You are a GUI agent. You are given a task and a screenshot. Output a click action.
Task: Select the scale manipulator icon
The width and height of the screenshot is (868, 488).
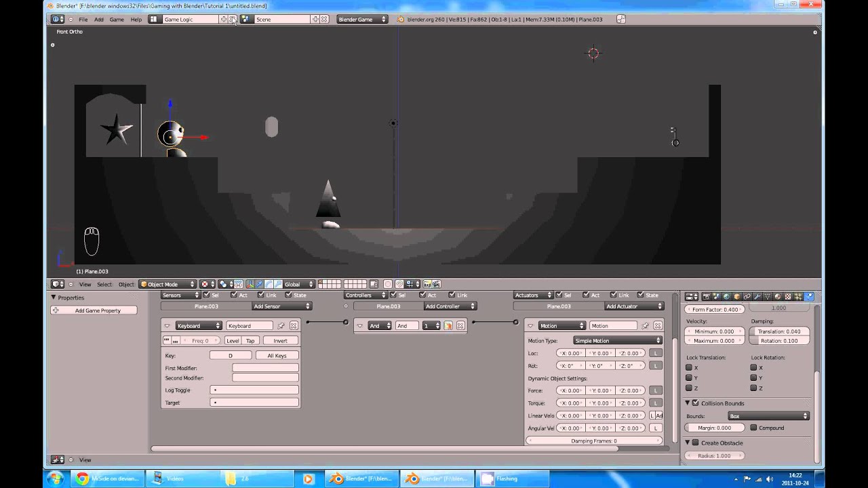pos(278,284)
